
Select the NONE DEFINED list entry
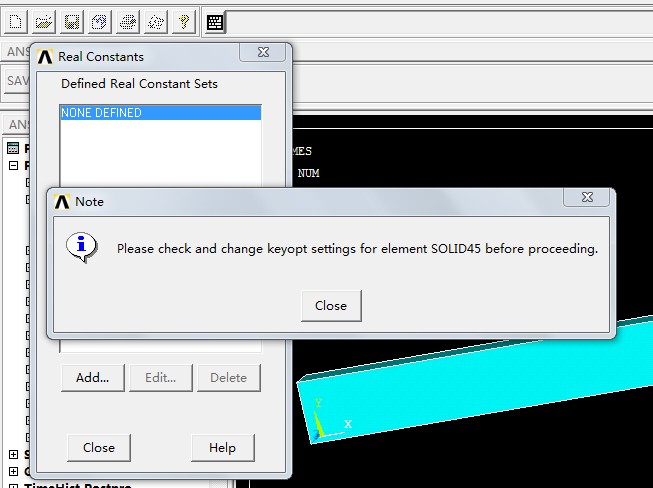pos(161,113)
